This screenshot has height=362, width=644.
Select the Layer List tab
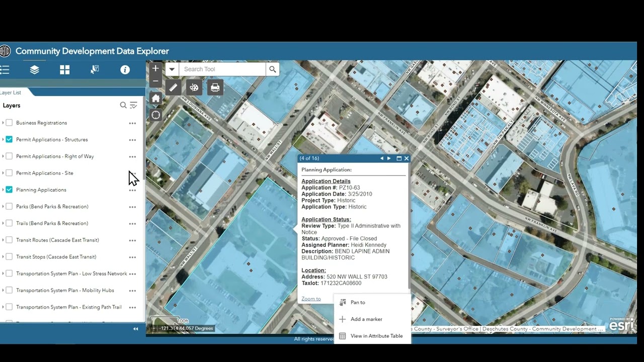[x=11, y=93]
